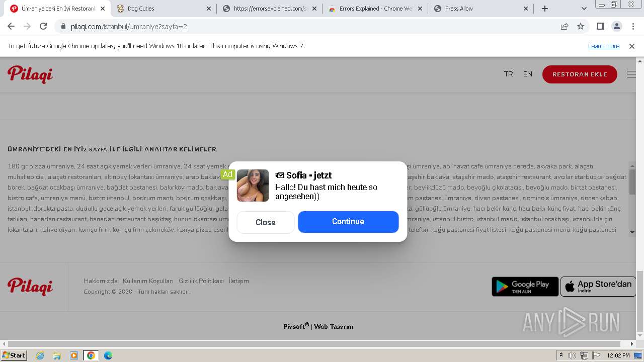The image size is (644, 362).
Task: Open volume control in system tray
Action: click(x=572, y=355)
